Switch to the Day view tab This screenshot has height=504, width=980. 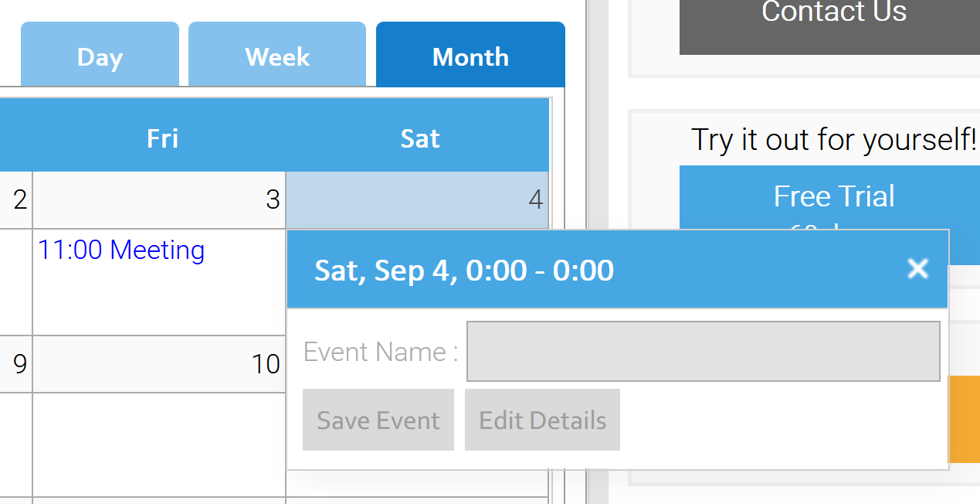click(x=100, y=56)
